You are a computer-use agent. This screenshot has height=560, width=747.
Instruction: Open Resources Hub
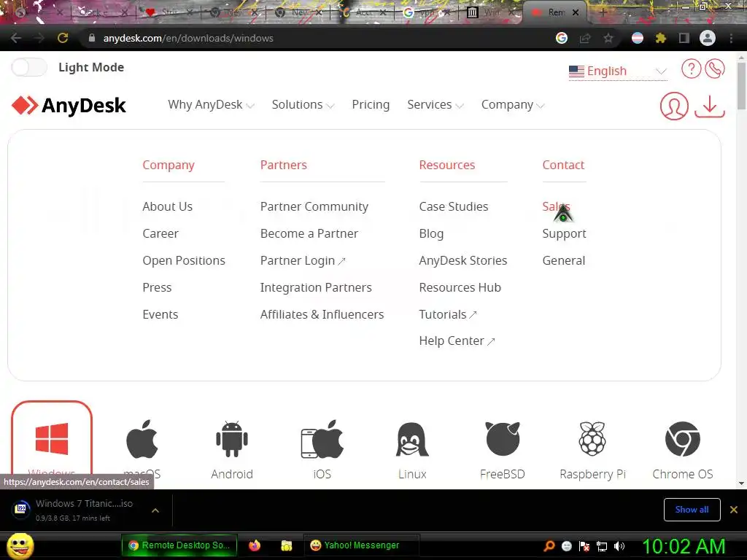tap(460, 287)
